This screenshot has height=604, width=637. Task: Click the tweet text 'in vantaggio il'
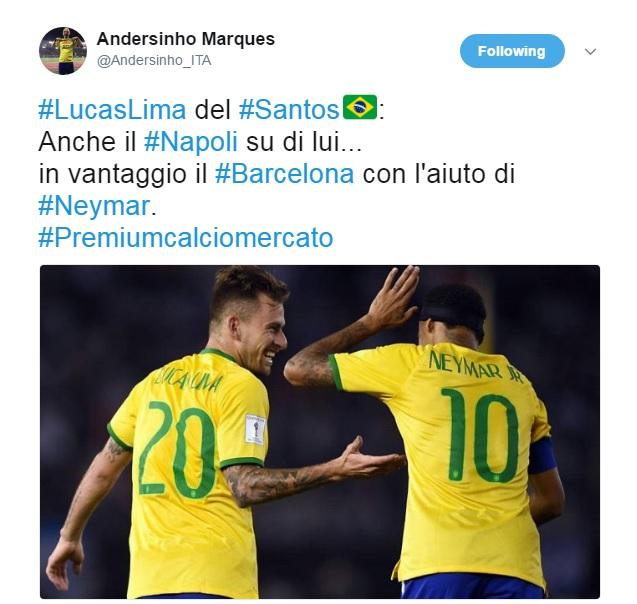[x=123, y=174]
